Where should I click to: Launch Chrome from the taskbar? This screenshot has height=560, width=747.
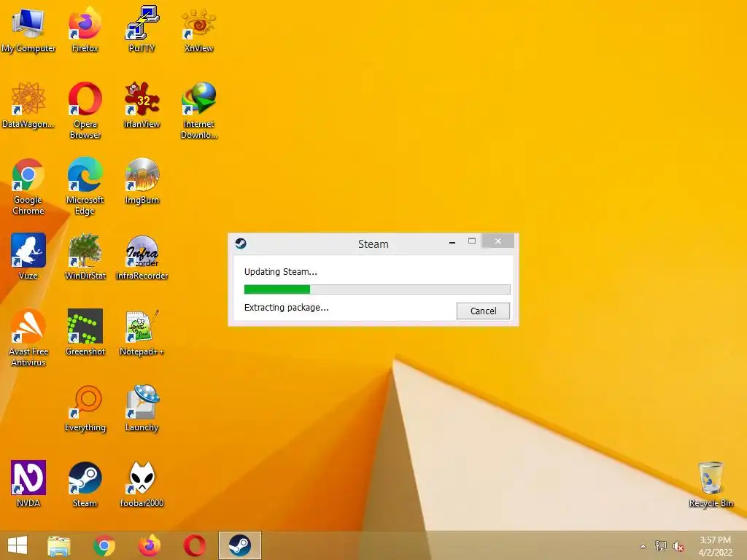[104, 545]
